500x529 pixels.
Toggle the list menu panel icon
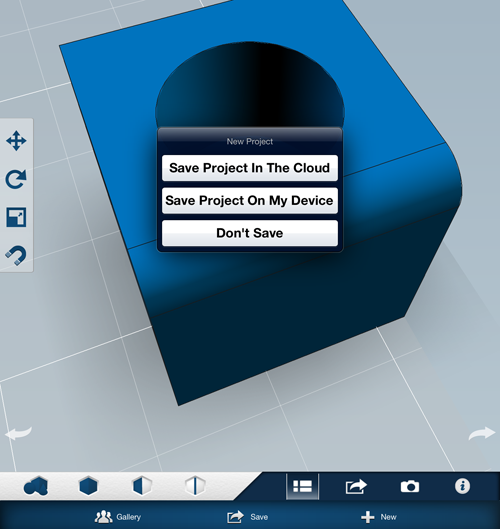tap(302, 486)
